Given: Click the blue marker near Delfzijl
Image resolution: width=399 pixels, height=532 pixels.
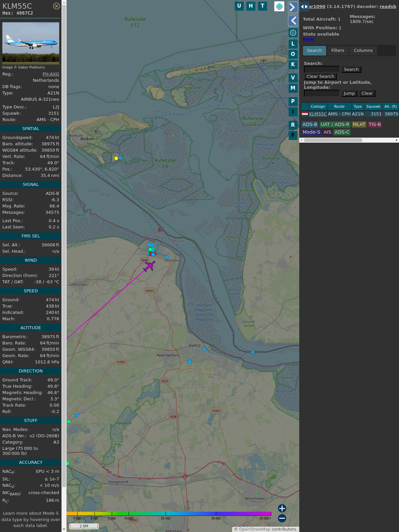Looking at the screenshot, I should [204, 349].
